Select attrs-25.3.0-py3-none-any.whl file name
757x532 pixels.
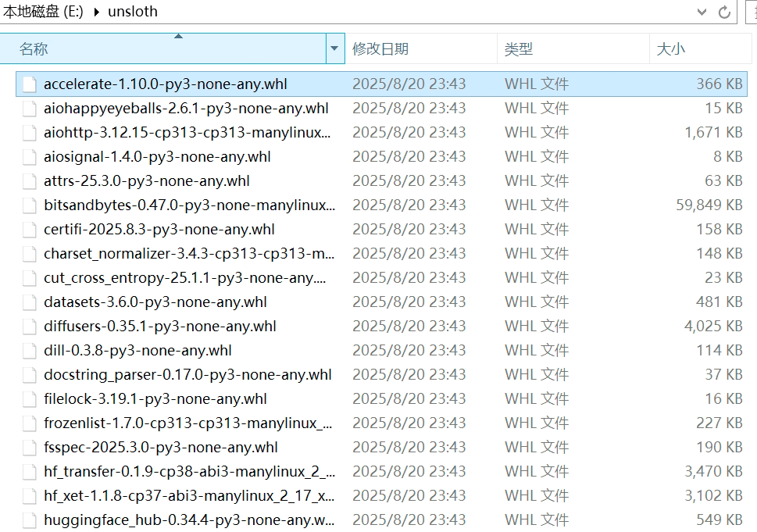click(147, 181)
